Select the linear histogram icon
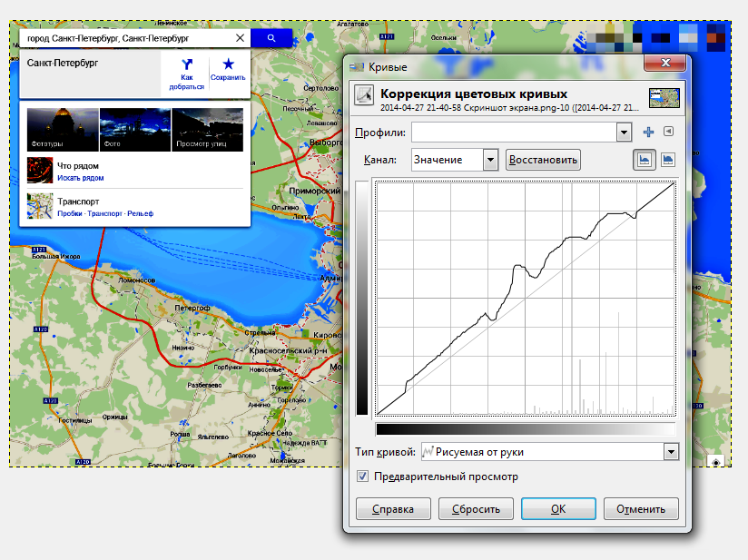Screen dimensions: 748x560 pos(644,160)
